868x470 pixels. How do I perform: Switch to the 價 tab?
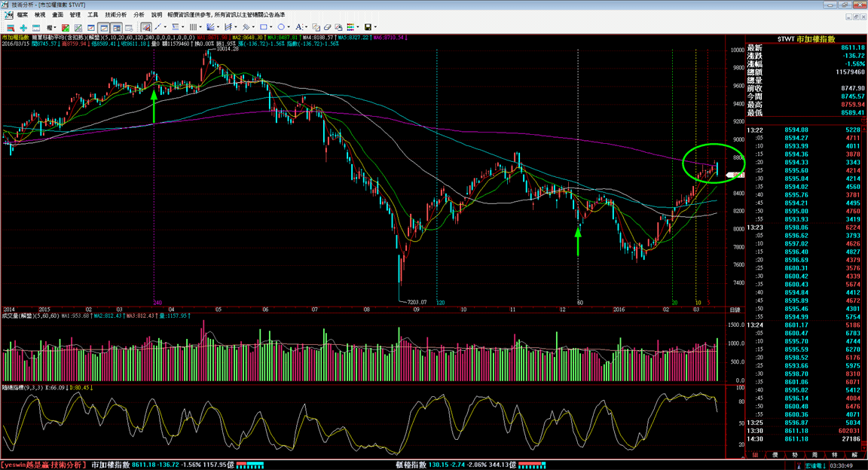(775, 455)
